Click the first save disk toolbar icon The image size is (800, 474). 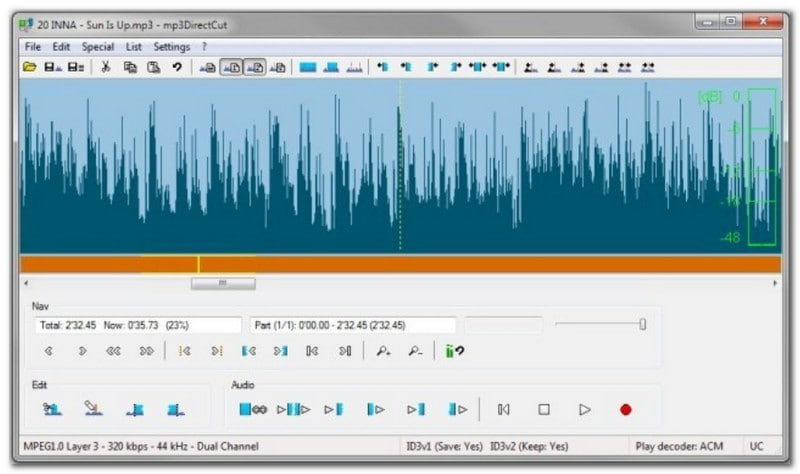point(53,67)
